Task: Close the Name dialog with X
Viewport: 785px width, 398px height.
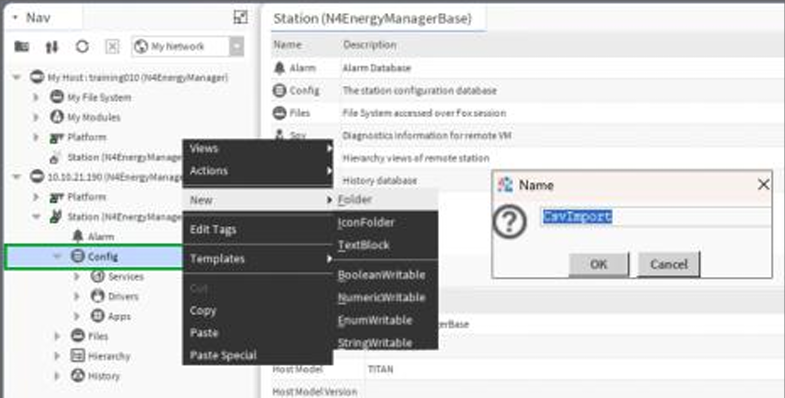Action: click(763, 185)
